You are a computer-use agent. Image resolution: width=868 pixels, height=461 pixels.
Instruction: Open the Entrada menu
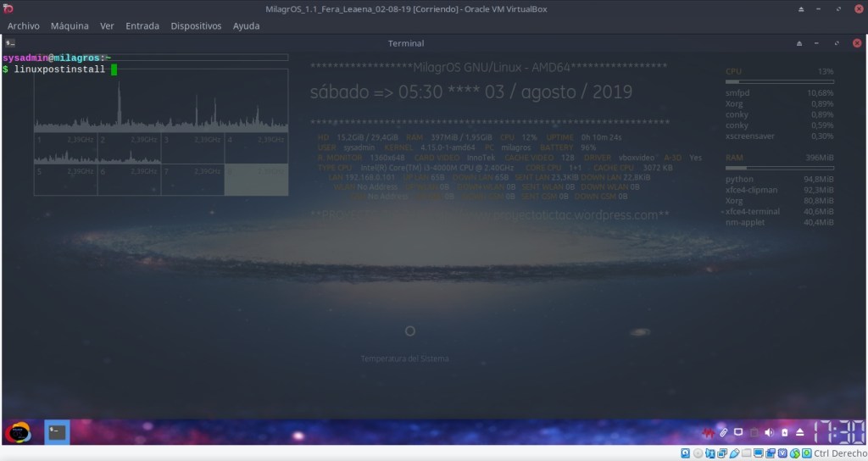[142, 26]
